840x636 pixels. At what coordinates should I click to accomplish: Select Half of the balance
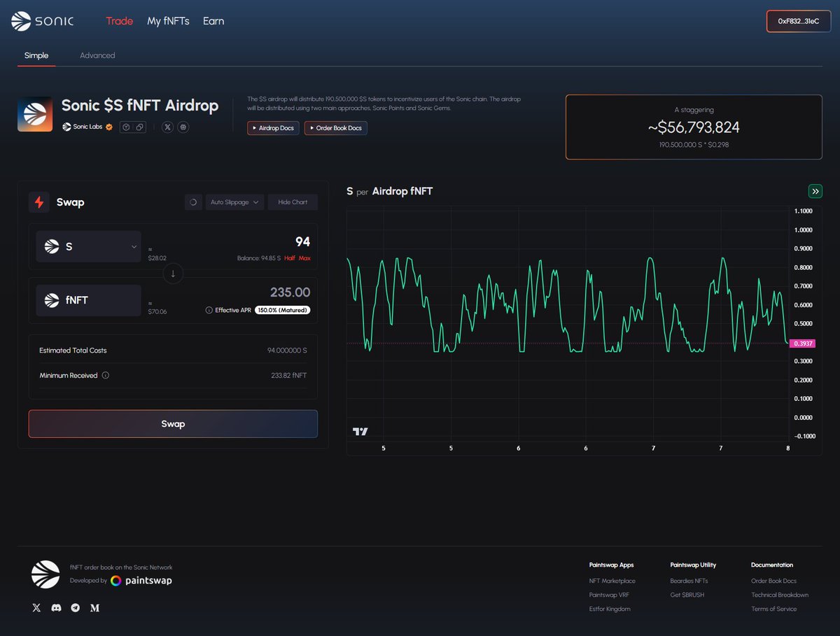click(290, 258)
